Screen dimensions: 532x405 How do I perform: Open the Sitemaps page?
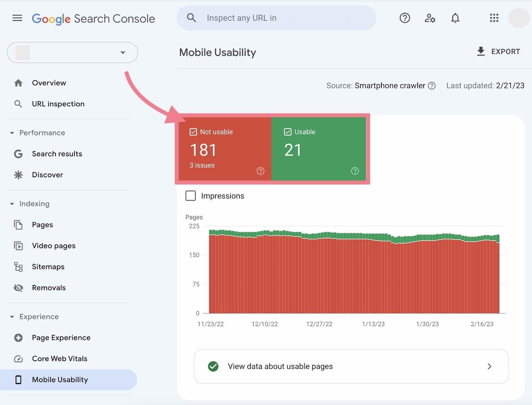(x=48, y=267)
